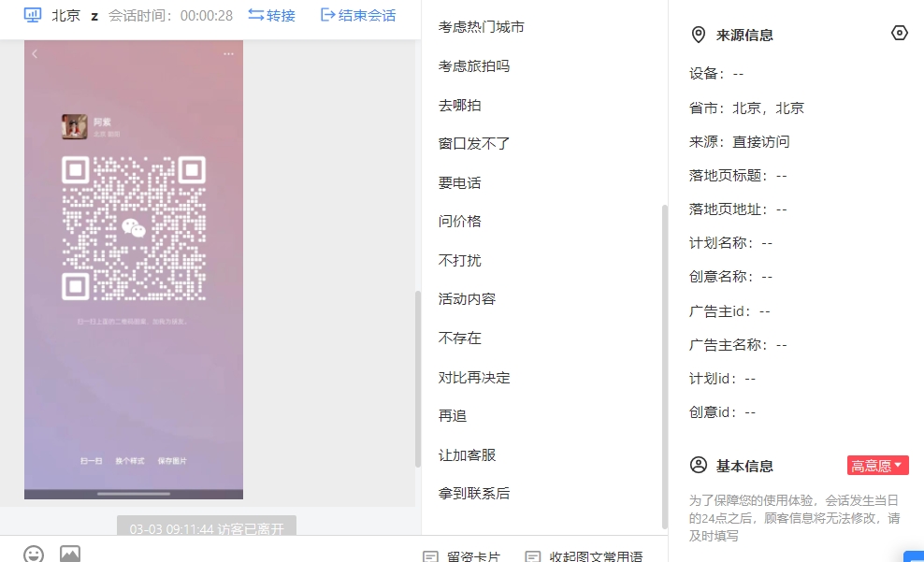Click the hexagon settings icon by 来源信息
The image size is (924, 562).
point(900,33)
